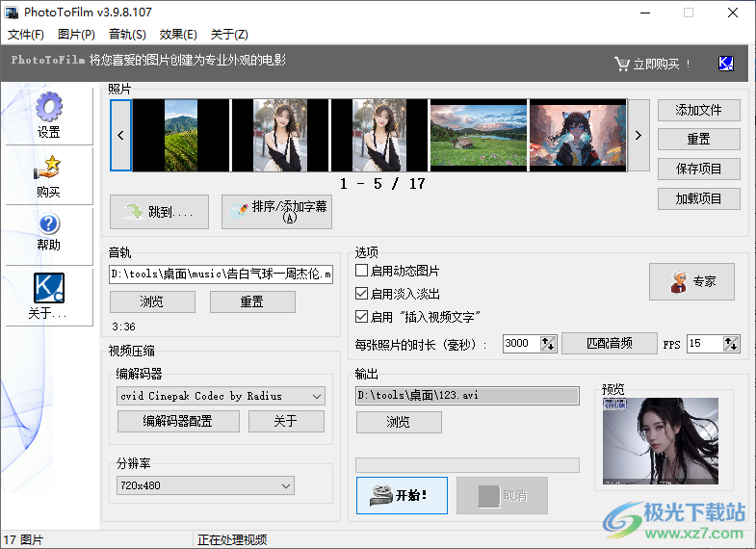Screen dimensions: 756x549
Task: Click the '1 - 5 / 17' photo counter
Action: (382, 184)
